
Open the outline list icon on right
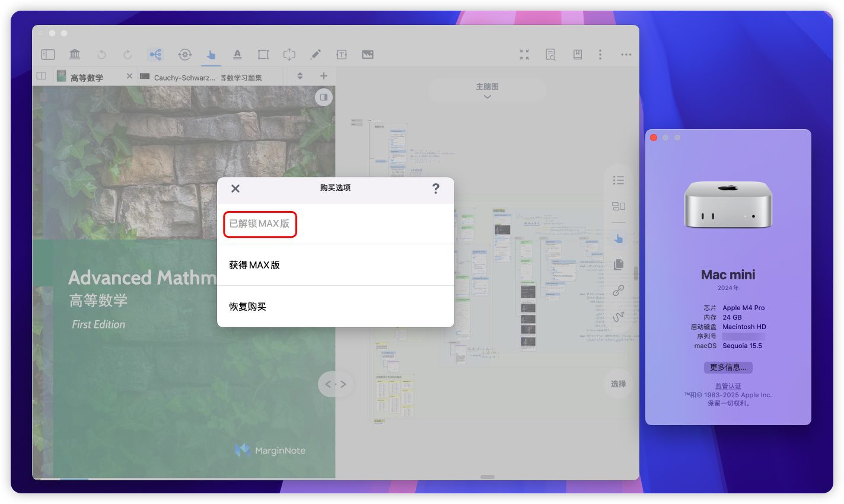point(619,180)
